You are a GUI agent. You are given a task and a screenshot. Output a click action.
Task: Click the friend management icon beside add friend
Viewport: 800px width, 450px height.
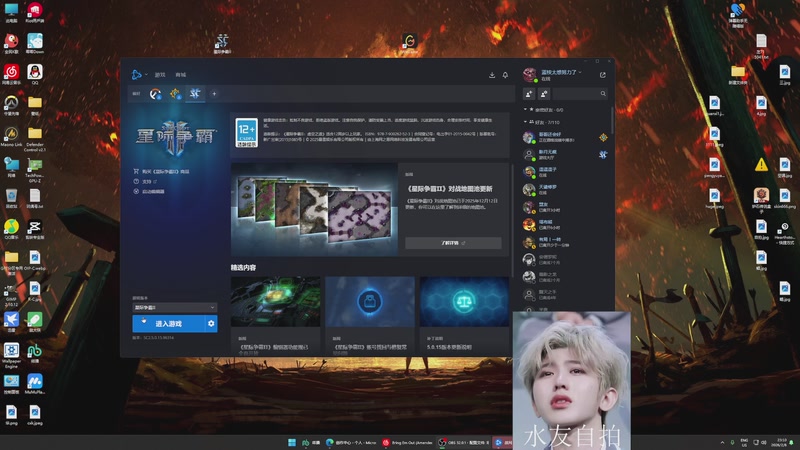544,94
